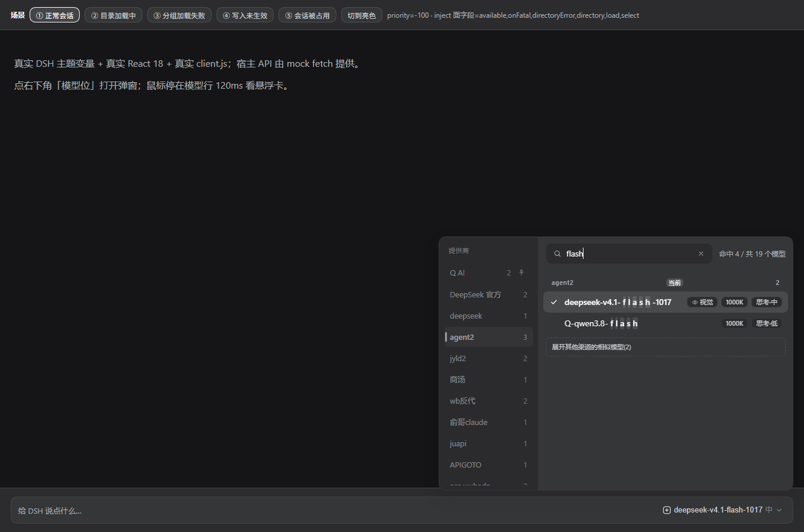Choose the Q-qwen3.8-flash model row

[x=665, y=323]
